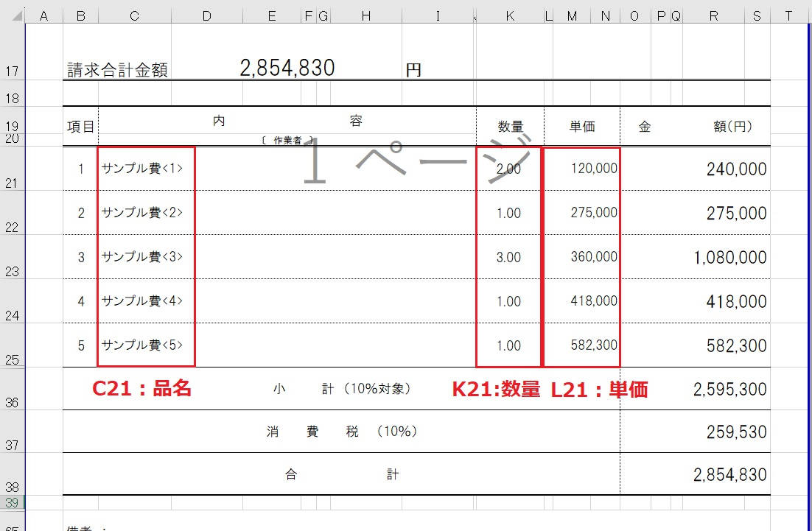Select the invoice total 2,854,830 at top
This screenshot has height=531, width=812.
287,68
